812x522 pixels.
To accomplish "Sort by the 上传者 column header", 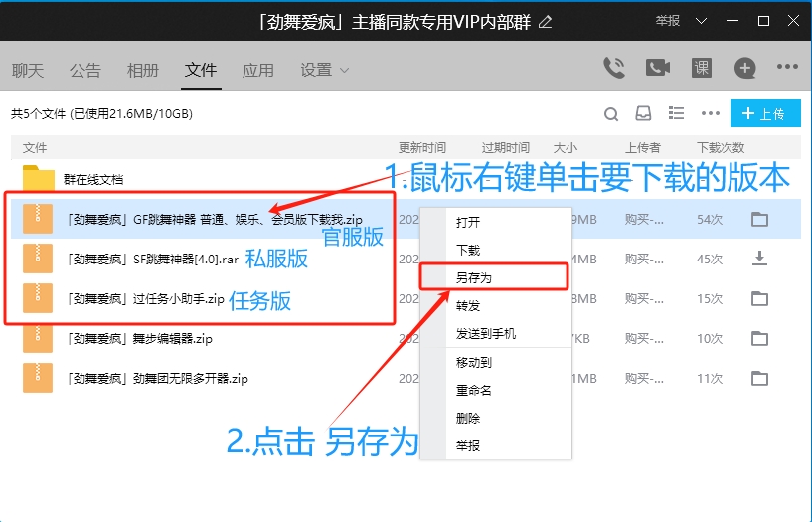I will point(642,147).
